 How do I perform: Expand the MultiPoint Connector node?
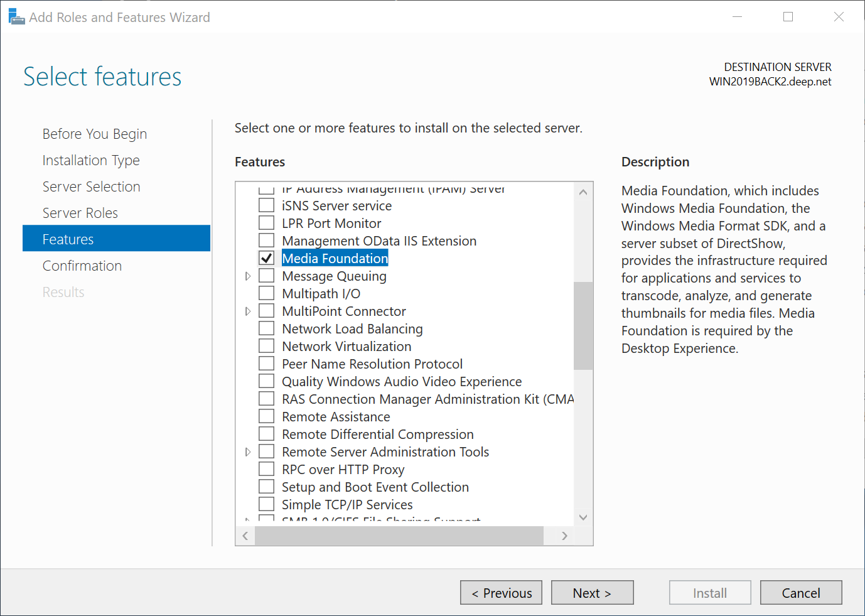(248, 311)
